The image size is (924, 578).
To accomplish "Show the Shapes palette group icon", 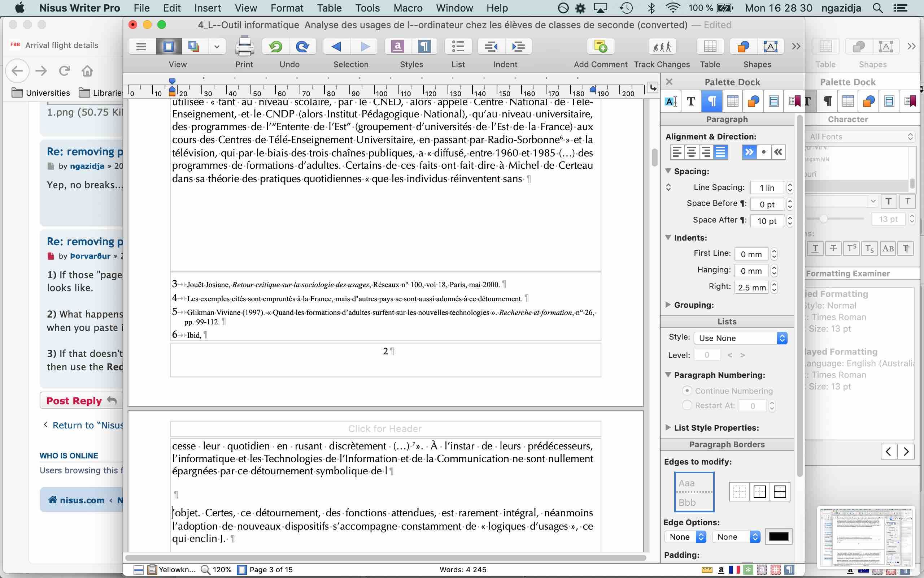I will coord(753,101).
